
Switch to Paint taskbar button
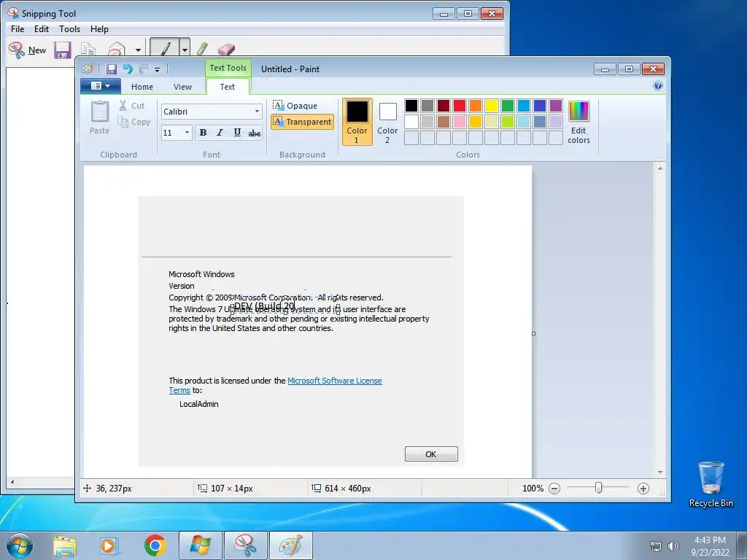(290, 545)
